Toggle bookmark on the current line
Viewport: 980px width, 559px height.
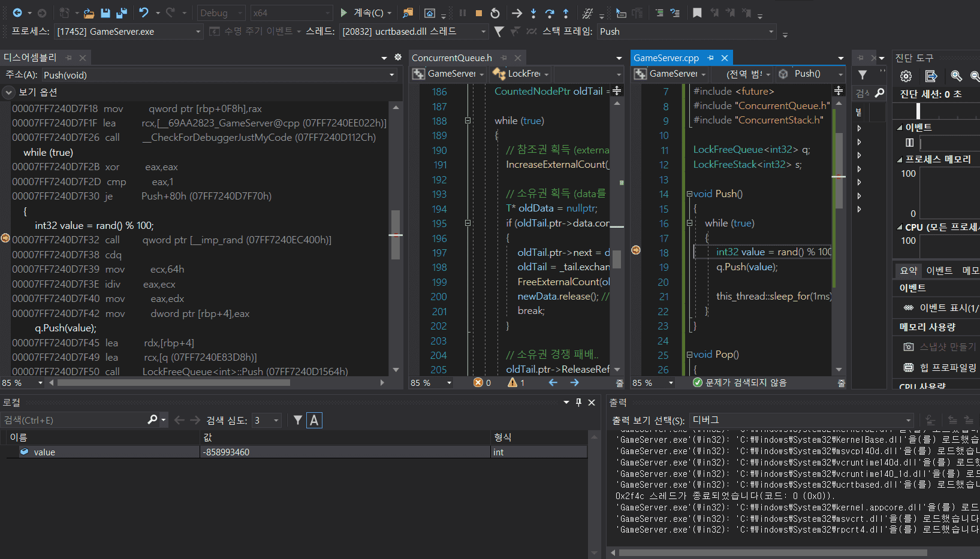point(697,13)
